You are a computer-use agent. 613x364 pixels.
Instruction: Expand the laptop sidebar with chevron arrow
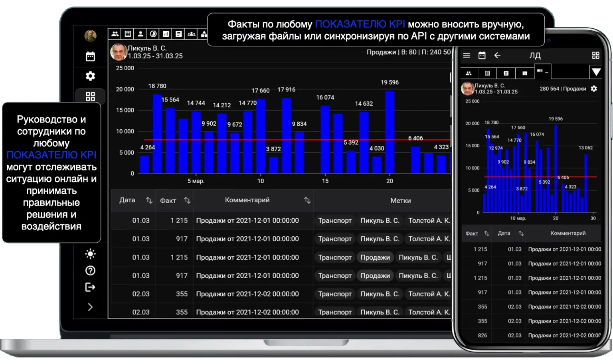pos(91,307)
